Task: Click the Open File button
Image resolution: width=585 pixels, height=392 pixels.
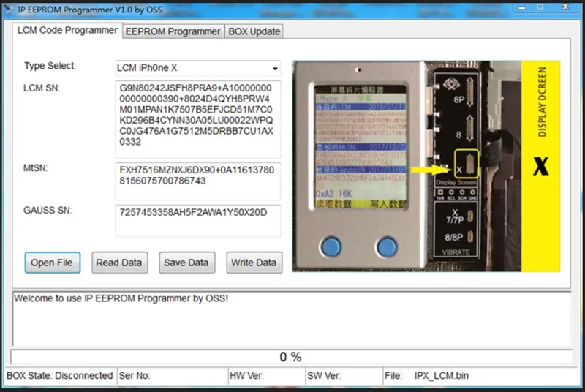Action: 52,263
